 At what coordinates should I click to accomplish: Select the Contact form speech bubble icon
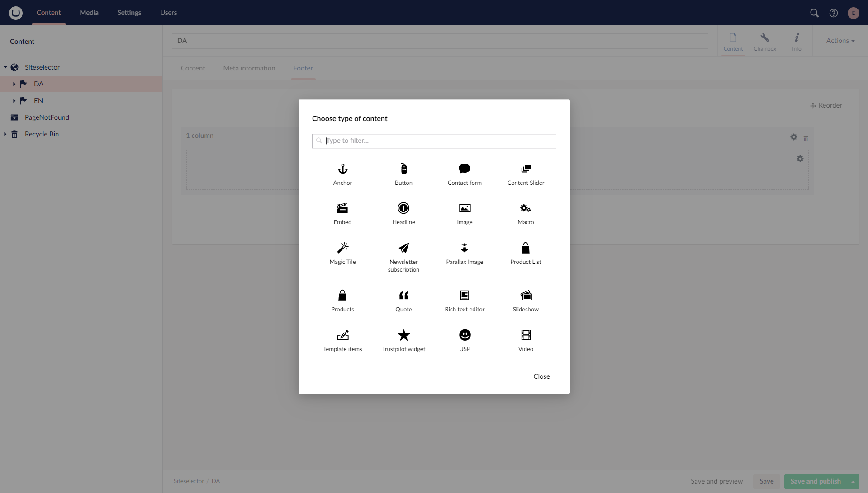(x=465, y=169)
